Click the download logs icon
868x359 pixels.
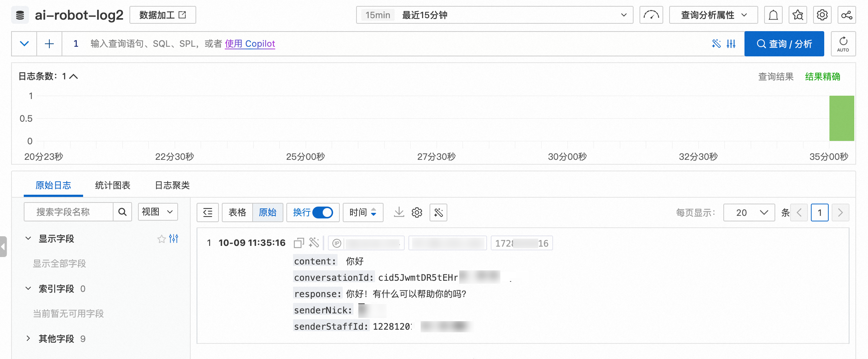tap(399, 213)
